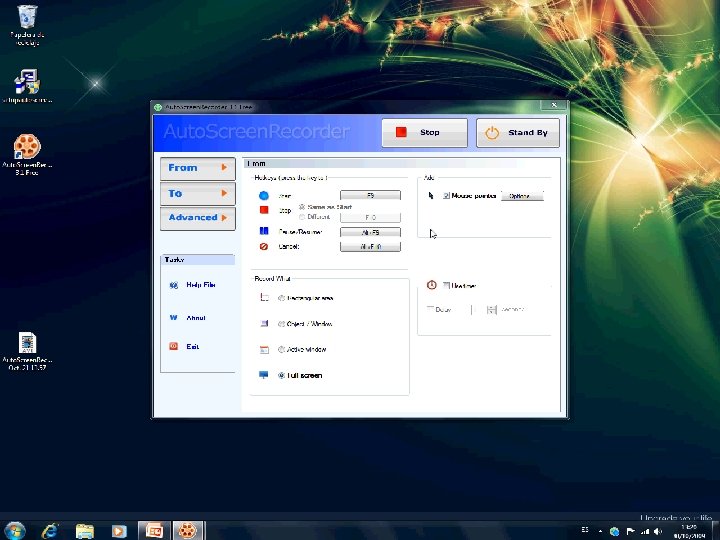Screen dimensions: 720x540
Task: Expand the From arrow
Action: click(224, 168)
